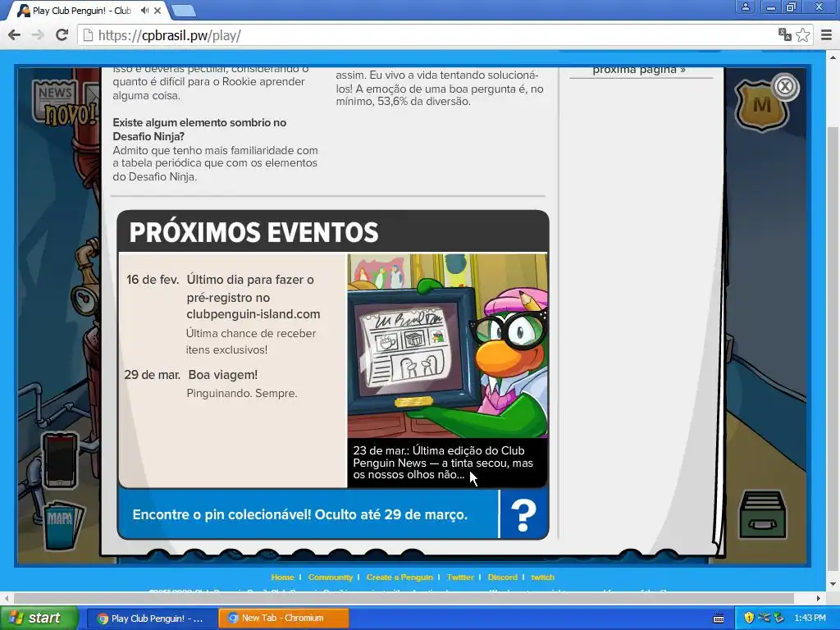Click the Pinguinando. Sempre. text
This screenshot has height=630, width=840.
242,393
